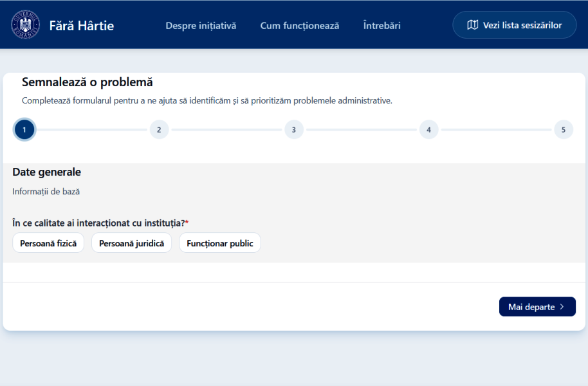The image size is (588, 386).
Task: Click the Fără Hârtie site title
Action: coord(81,26)
